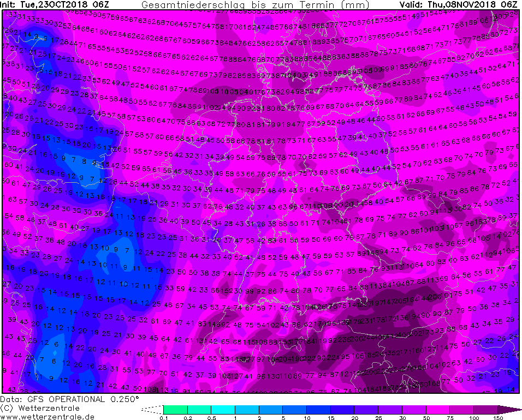The image size is (522, 420).
Task: Click the legend tick label 30
Action: pyautogui.click(x=402, y=418)
